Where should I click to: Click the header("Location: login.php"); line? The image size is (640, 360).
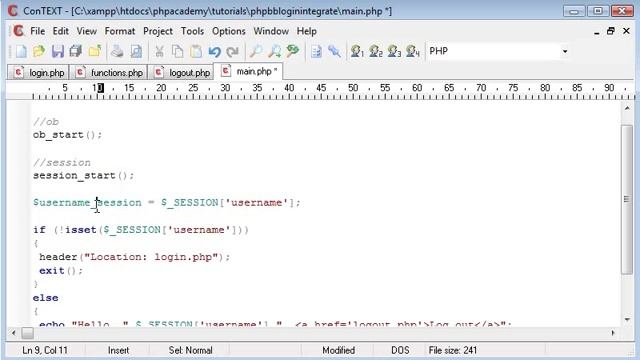click(x=135, y=257)
